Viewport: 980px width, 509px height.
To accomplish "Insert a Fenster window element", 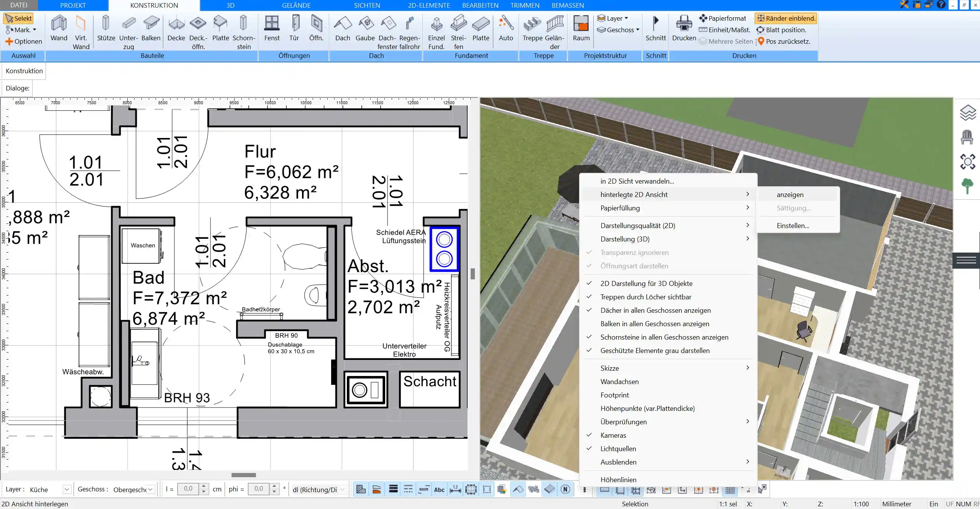I will coord(272,28).
